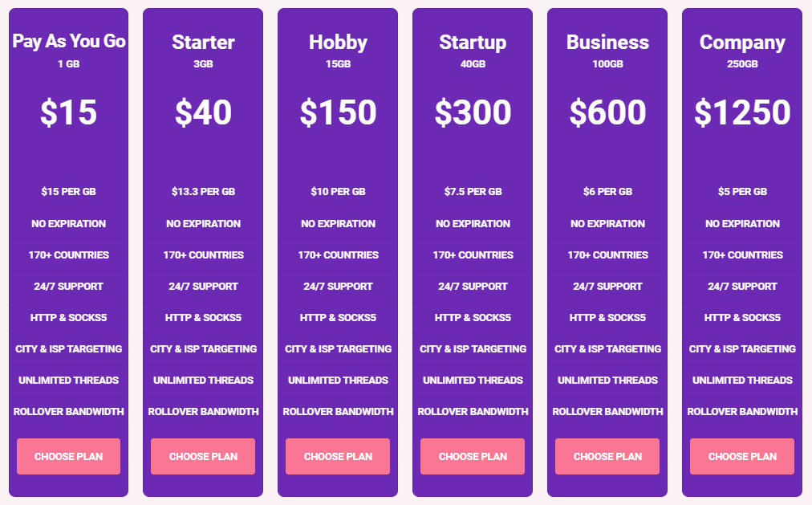Click the Starter plan title
The width and height of the screenshot is (812, 505).
(x=203, y=42)
